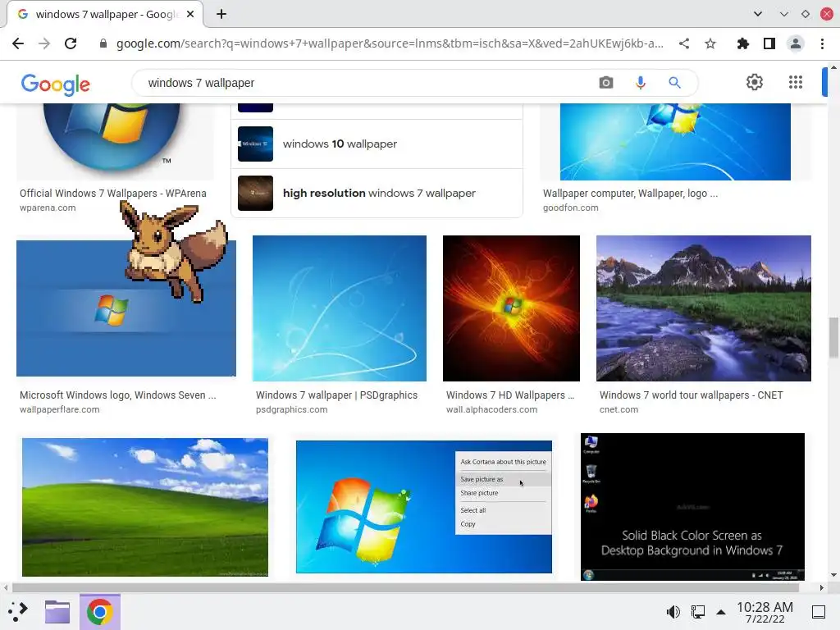The image size is (840, 630).
Task: Click the psdgraphics.com source text
Action: pyautogui.click(x=291, y=409)
